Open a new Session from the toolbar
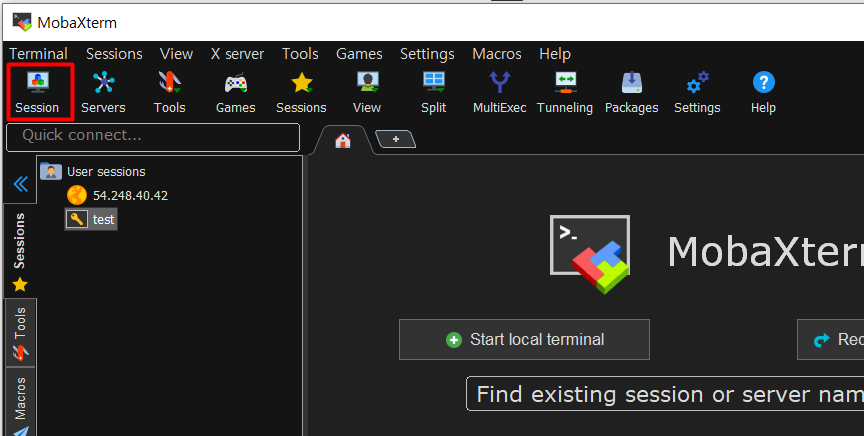This screenshot has height=436, width=864. (x=37, y=92)
